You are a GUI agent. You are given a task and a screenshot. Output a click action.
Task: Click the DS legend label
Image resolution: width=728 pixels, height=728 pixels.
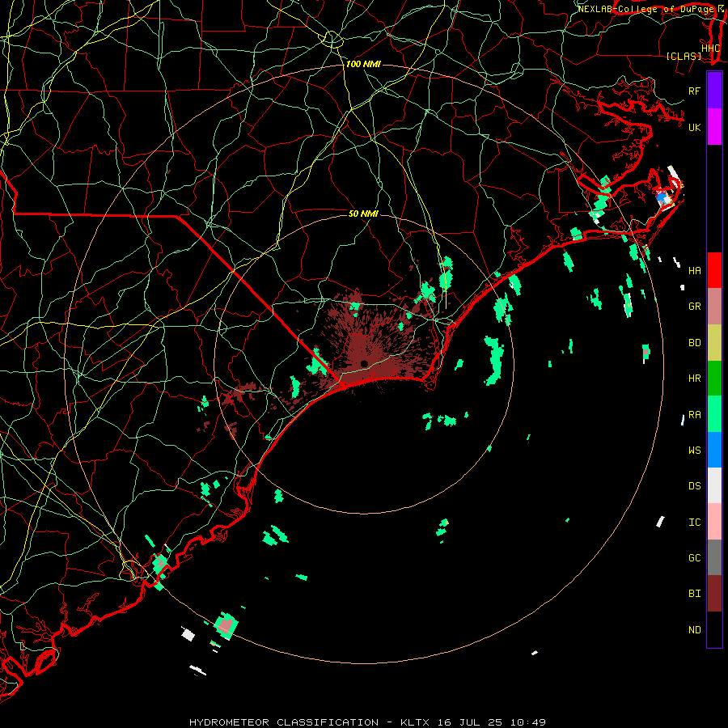click(x=694, y=485)
